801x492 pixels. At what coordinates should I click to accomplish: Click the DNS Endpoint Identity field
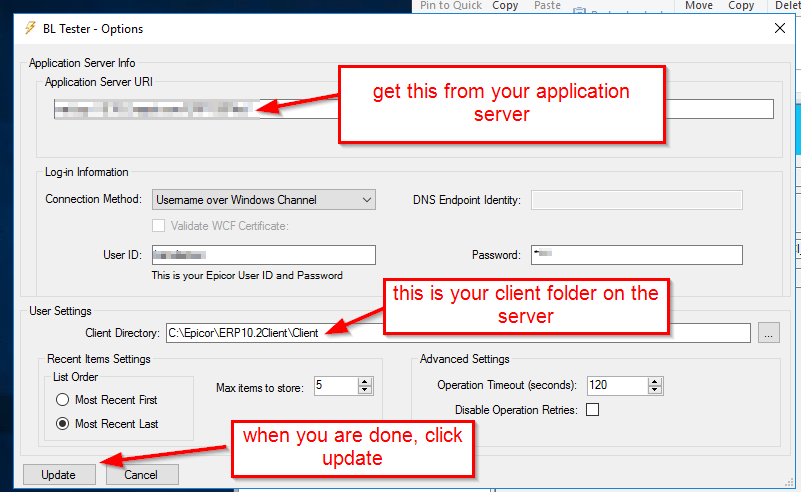click(637, 200)
